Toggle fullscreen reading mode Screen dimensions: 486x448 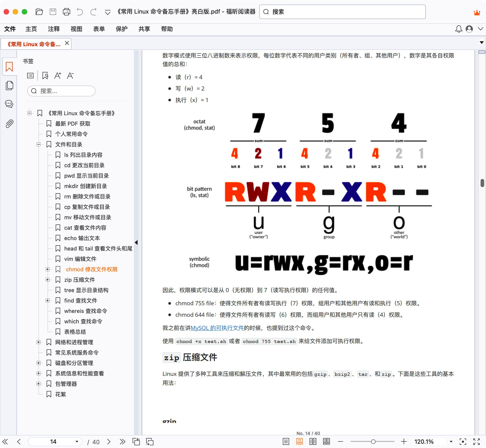(x=476, y=442)
